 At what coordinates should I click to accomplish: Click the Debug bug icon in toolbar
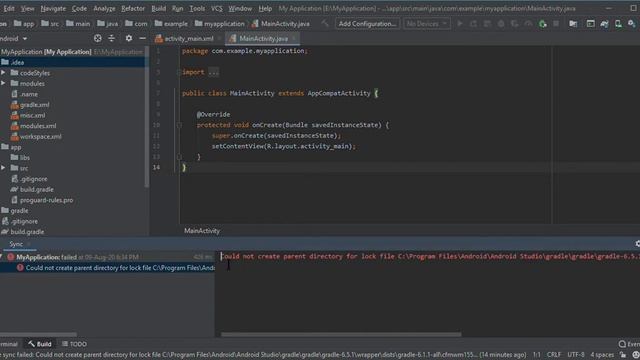(x=501, y=24)
